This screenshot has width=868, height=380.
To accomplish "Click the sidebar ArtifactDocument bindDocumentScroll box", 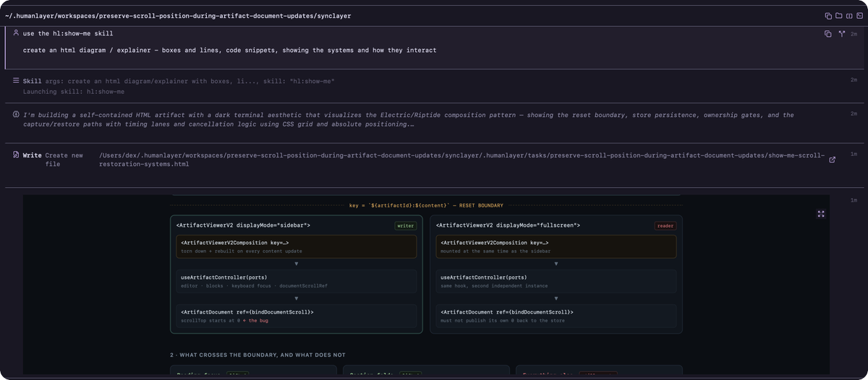I will coord(297,316).
